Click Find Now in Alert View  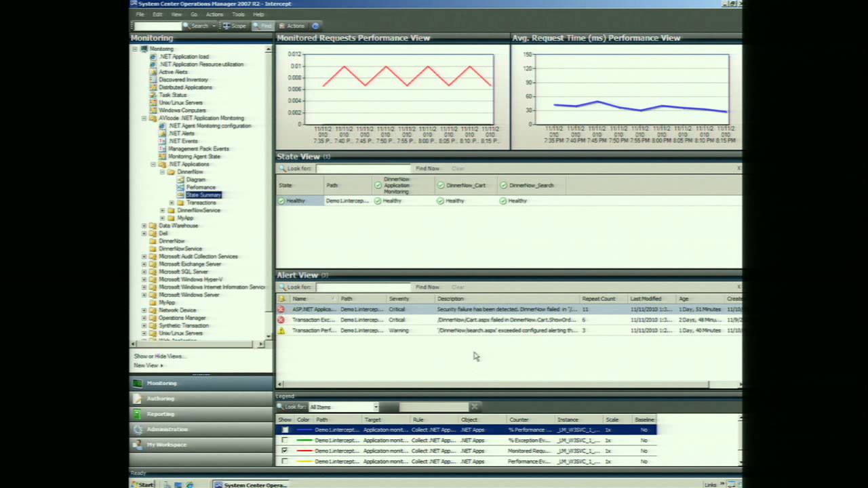point(427,287)
